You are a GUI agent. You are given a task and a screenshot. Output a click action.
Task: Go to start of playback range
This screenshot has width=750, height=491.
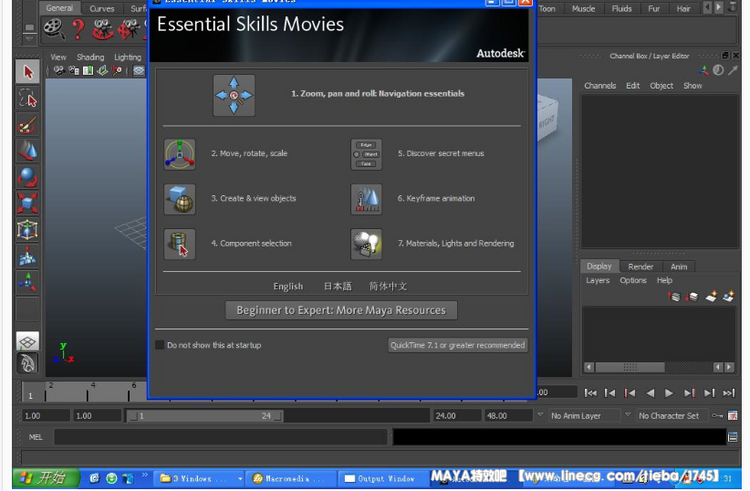[x=590, y=393]
